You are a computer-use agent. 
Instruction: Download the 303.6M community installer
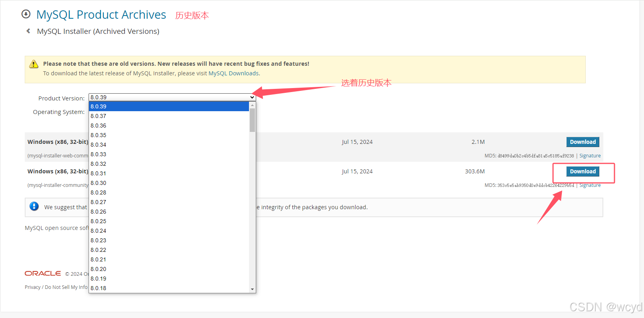(583, 171)
